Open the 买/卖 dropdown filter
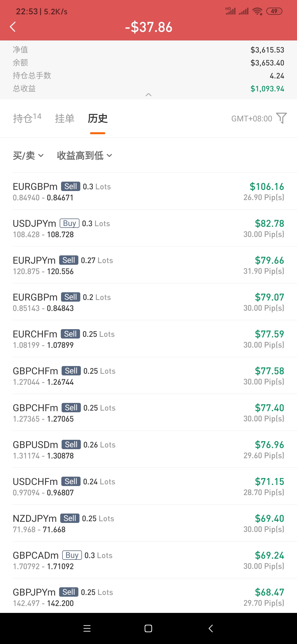Image resolution: width=297 pixels, height=644 pixels. pos(28,155)
